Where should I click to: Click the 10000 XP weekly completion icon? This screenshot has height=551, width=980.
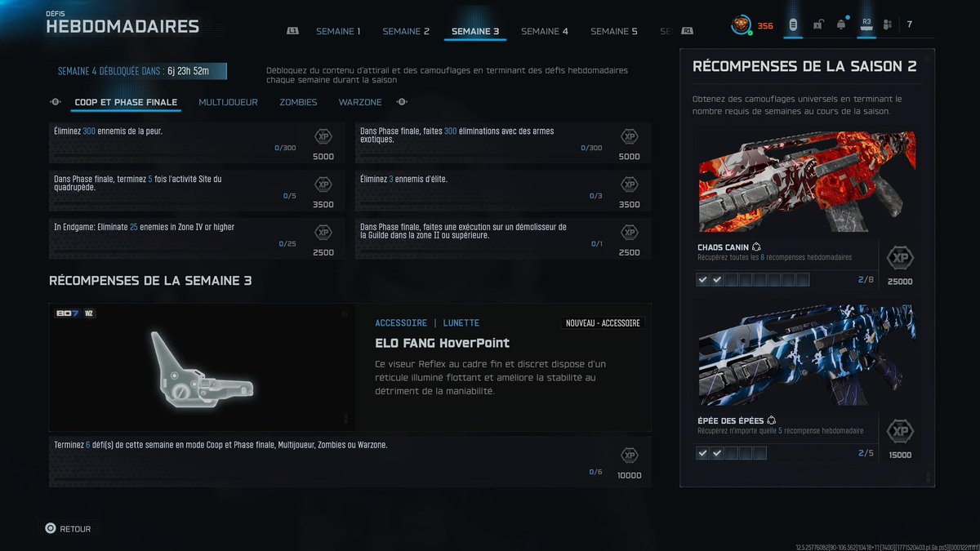630,455
